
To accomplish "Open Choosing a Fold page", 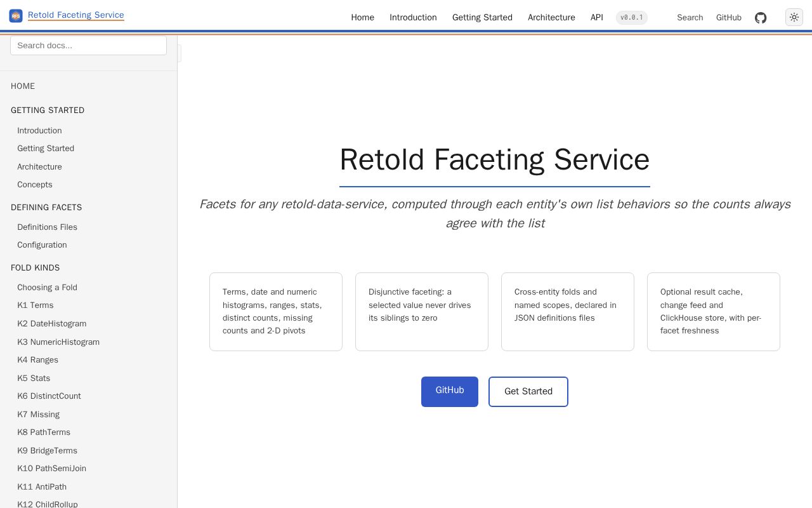I will point(47,288).
